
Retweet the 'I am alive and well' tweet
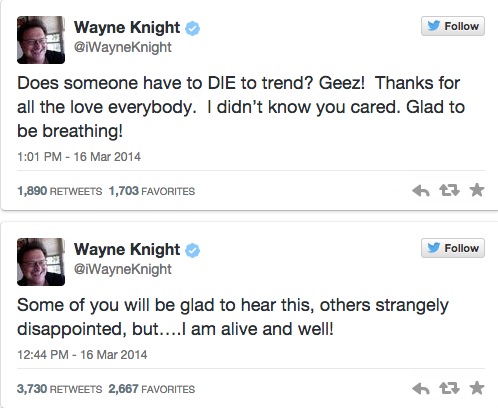[x=449, y=389]
